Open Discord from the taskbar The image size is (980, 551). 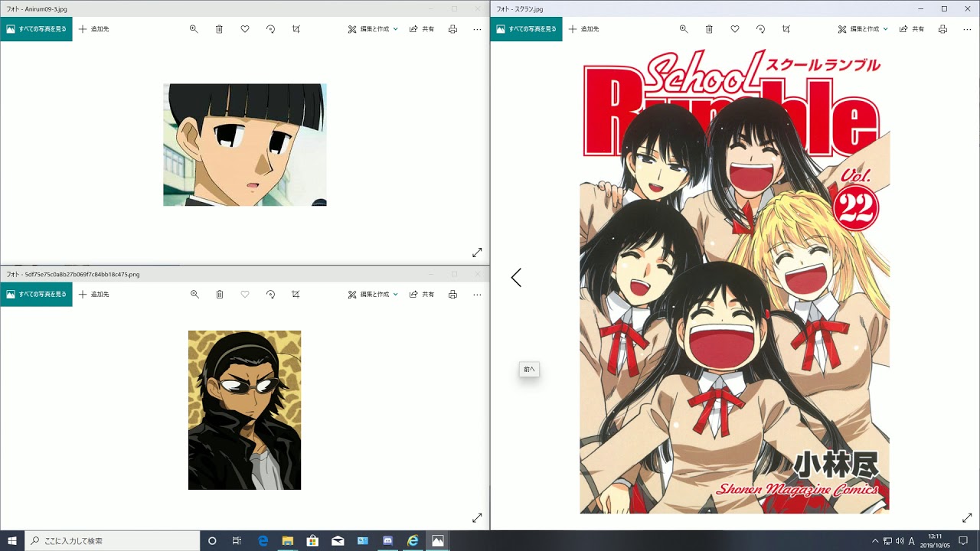tap(387, 541)
